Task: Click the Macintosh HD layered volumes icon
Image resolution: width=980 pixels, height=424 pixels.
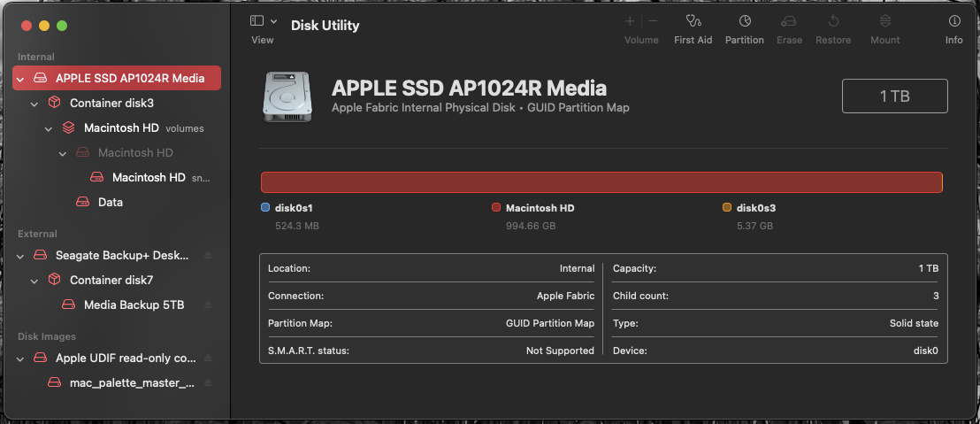Action: click(69, 127)
